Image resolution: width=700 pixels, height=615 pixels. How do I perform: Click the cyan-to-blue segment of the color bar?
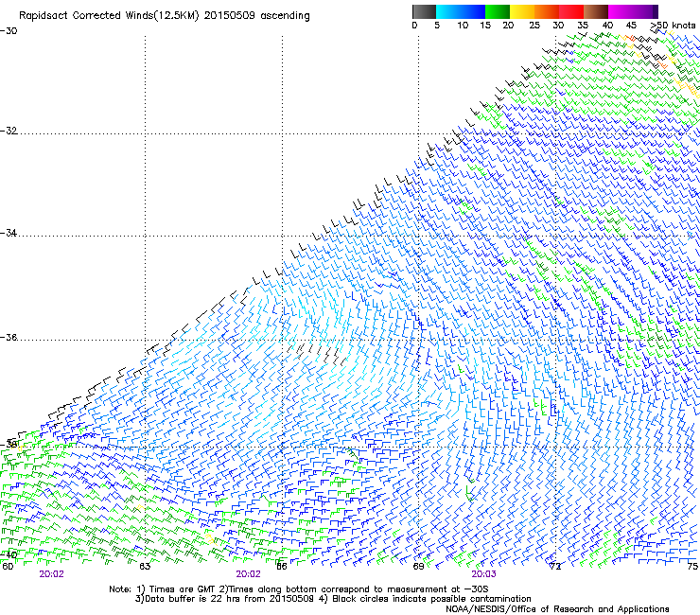click(x=461, y=11)
